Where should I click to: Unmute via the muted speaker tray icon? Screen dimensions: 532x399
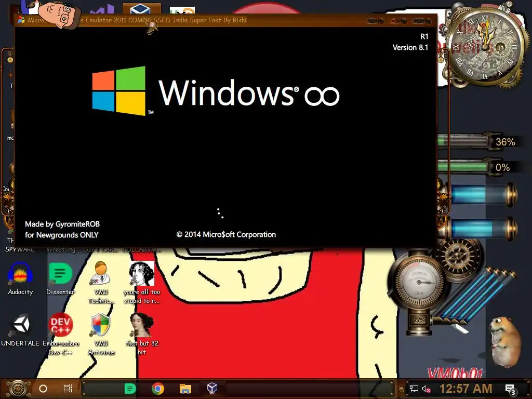point(427,389)
